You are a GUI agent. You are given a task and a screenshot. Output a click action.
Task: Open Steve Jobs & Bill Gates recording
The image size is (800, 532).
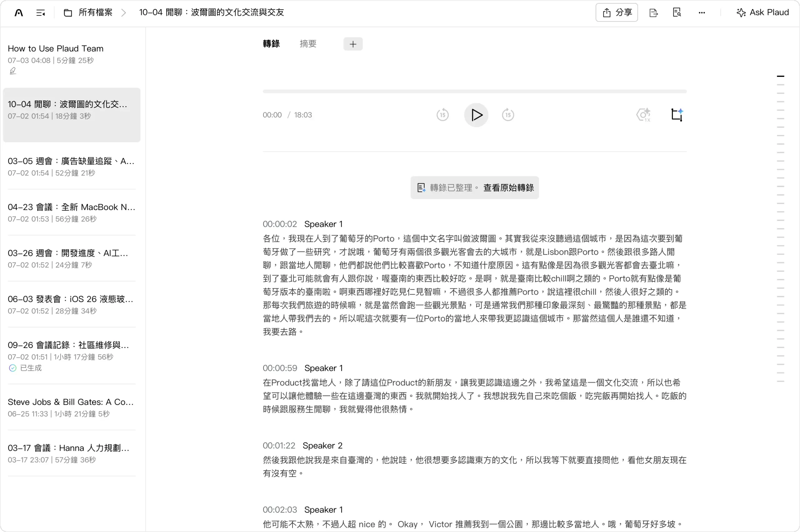[72, 407]
